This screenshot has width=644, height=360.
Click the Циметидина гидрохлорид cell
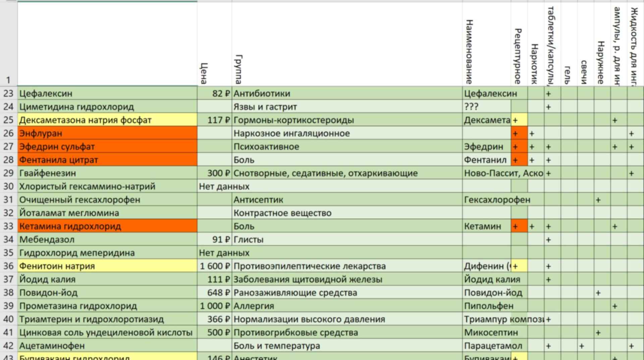pyautogui.click(x=107, y=107)
